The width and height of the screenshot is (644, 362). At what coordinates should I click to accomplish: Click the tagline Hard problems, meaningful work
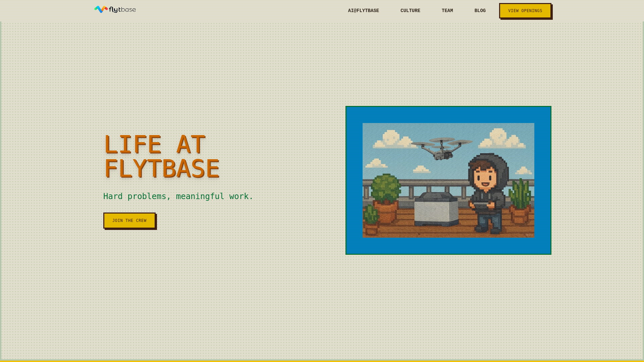(178, 196)
